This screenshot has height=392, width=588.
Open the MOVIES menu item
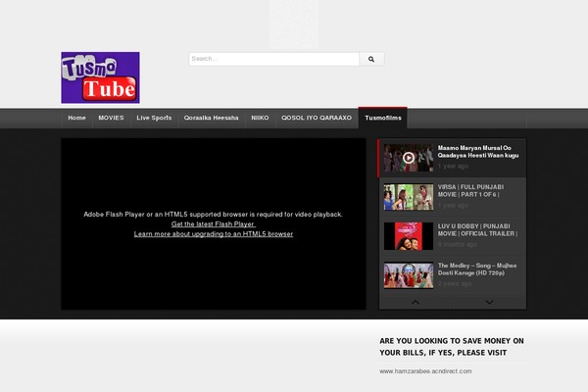tap(111, 118)
